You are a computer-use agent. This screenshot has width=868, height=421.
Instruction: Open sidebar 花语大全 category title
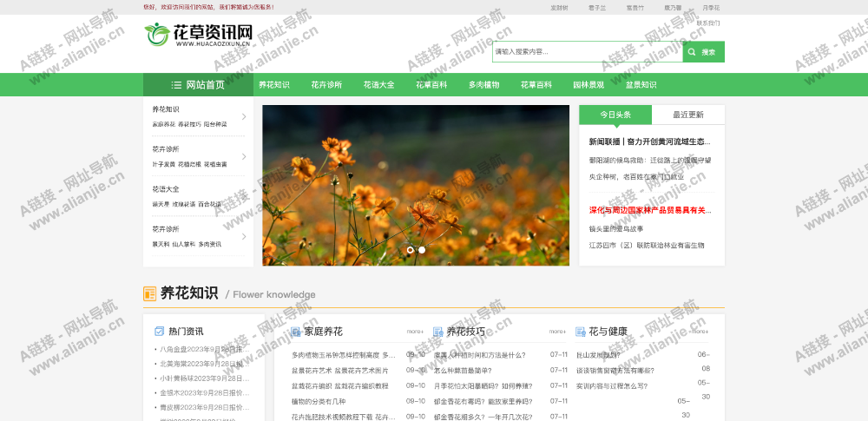[x=166, y=189]
